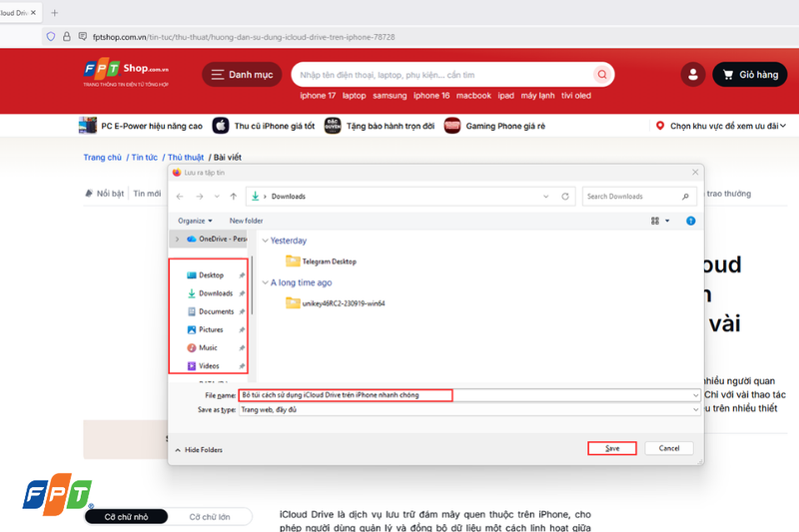Select the iphone 16 search suggestion

[431, 95]
